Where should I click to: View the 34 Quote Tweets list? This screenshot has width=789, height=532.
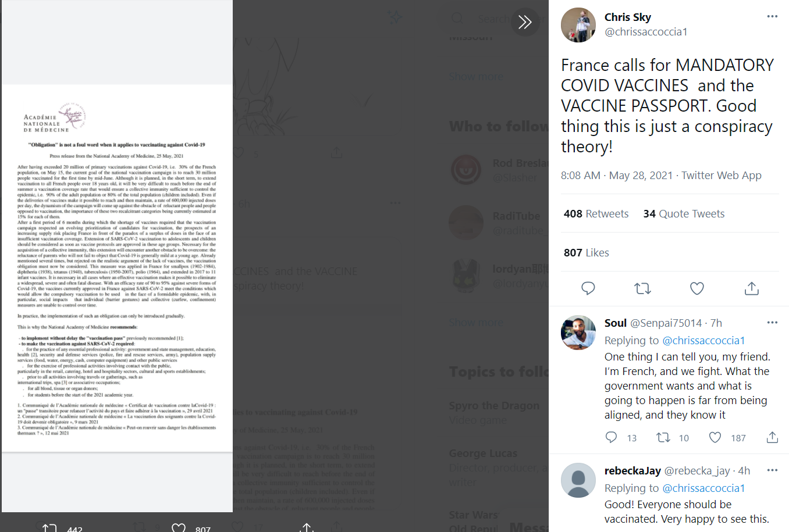coord(684,214)
